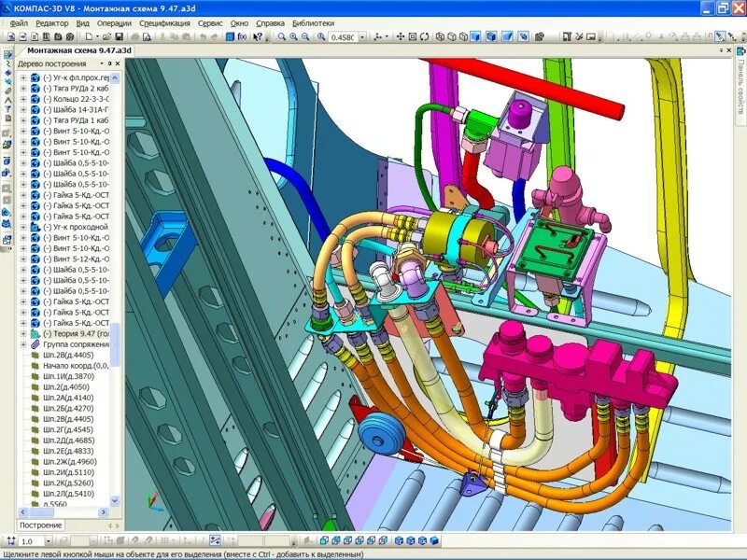Open the zoom scale dropdown showing 0.458
The height and width of the screenshot is (560, 747).
(x=362, y=38)
